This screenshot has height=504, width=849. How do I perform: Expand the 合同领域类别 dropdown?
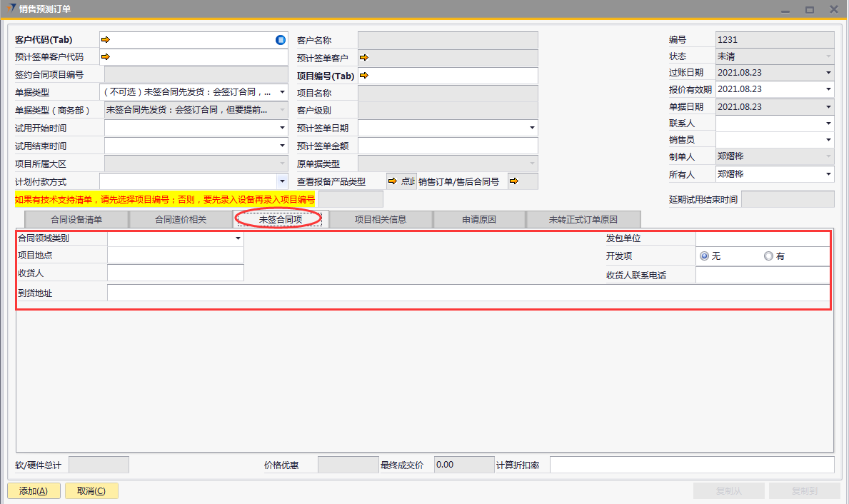238,239
